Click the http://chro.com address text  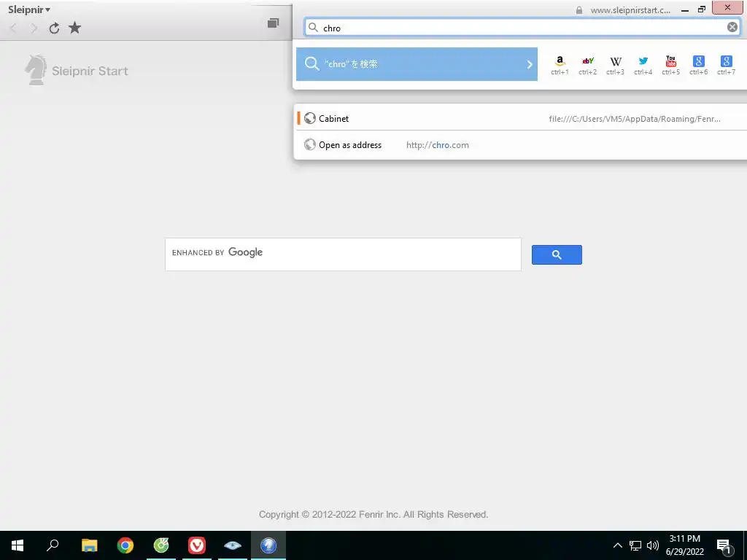438,145
